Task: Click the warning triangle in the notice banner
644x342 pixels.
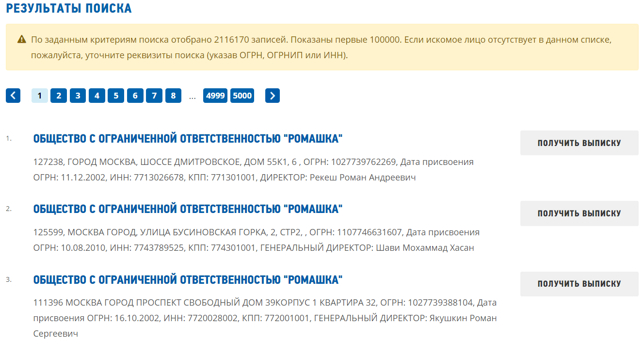Action: [21, 38]
